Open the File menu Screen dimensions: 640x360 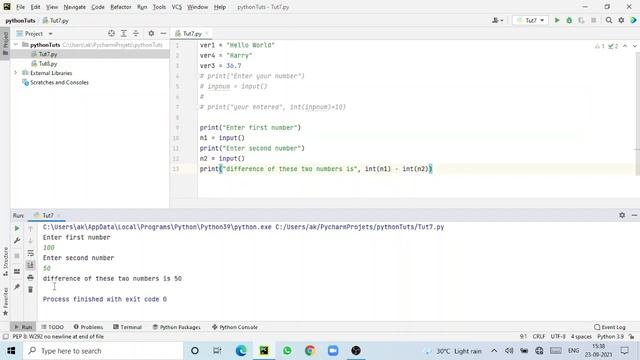tap(20, 7)
